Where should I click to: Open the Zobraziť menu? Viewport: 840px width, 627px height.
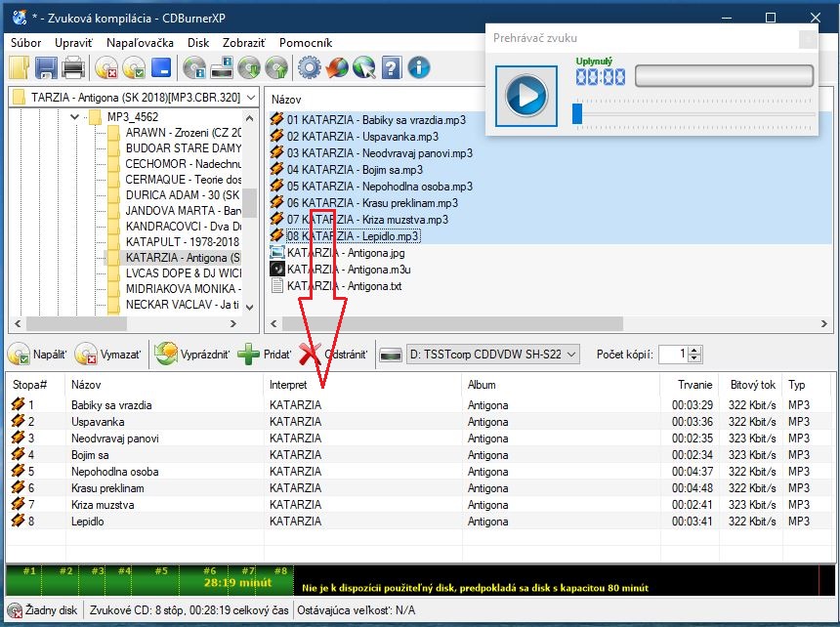[244, 43]
